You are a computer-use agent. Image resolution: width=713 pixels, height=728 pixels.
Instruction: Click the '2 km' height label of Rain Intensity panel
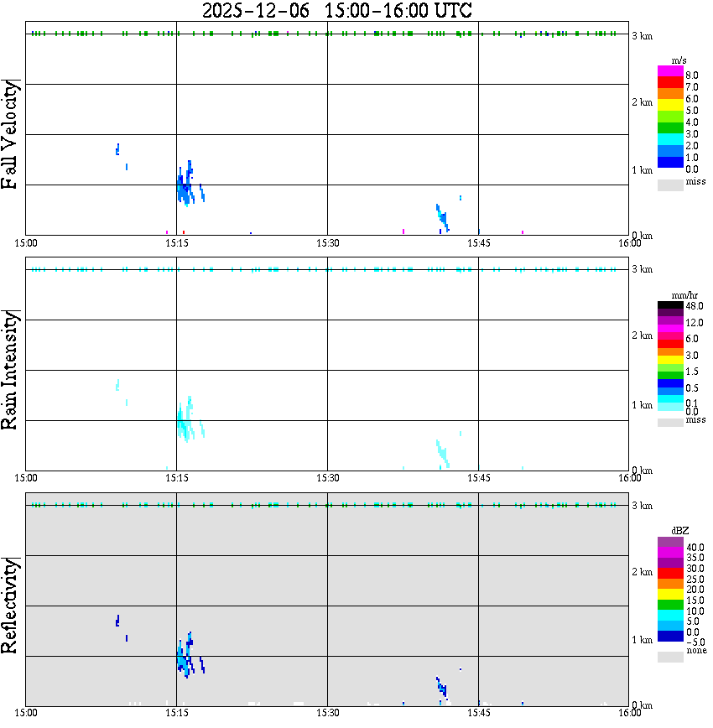643,335
